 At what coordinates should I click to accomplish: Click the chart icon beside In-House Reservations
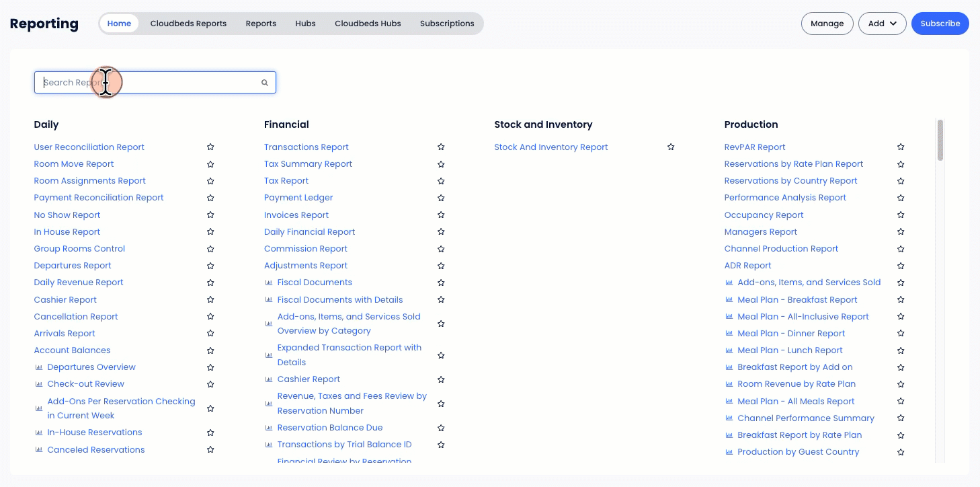[x=38, y=432]
